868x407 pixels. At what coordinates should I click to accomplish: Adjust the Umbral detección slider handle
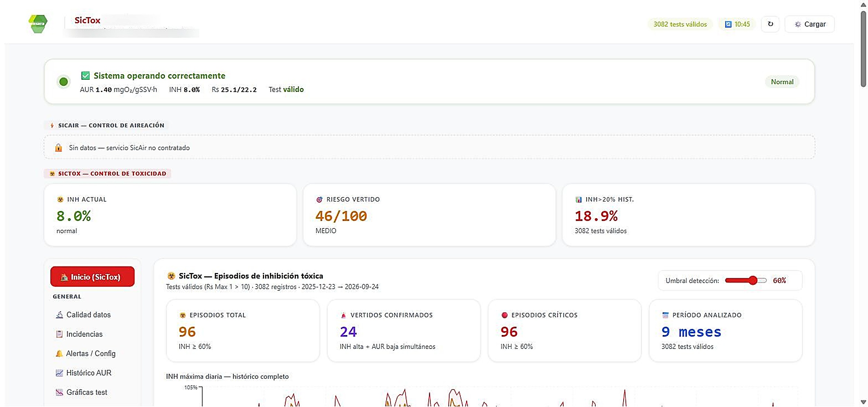point(753,280)
